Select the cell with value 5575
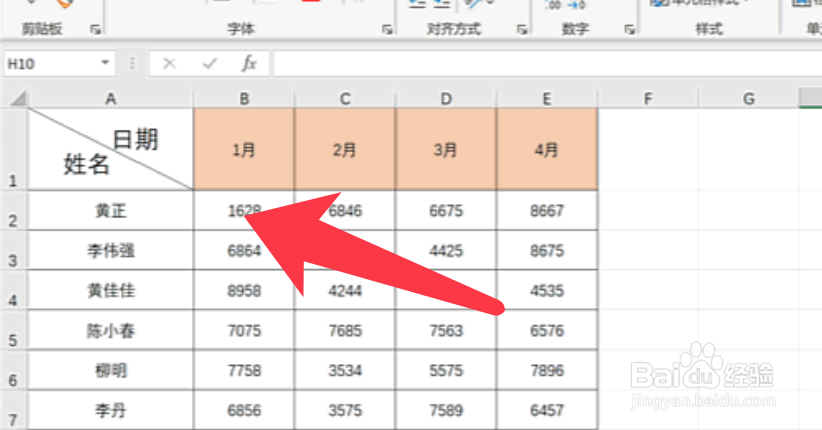 tap(446, 370)
